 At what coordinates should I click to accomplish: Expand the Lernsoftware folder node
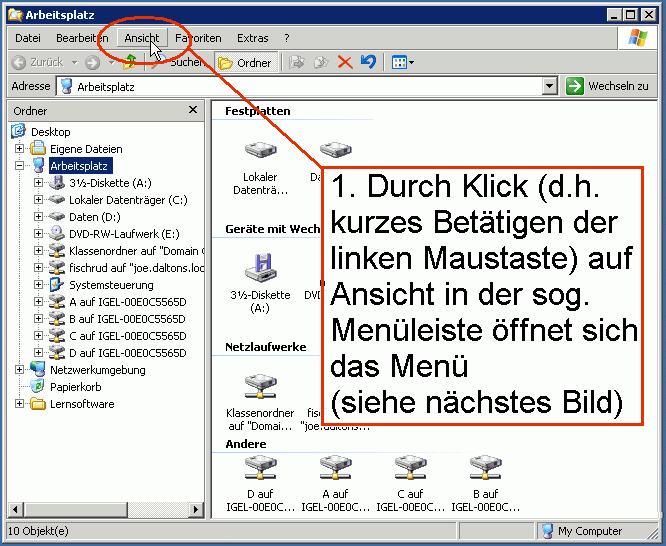pyautogui.click(x=20, y=404)
